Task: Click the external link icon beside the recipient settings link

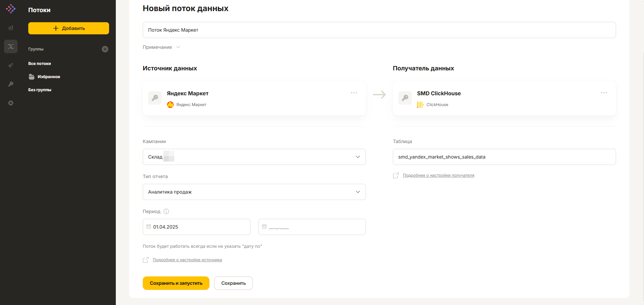Action: click(x=396, y=175)
